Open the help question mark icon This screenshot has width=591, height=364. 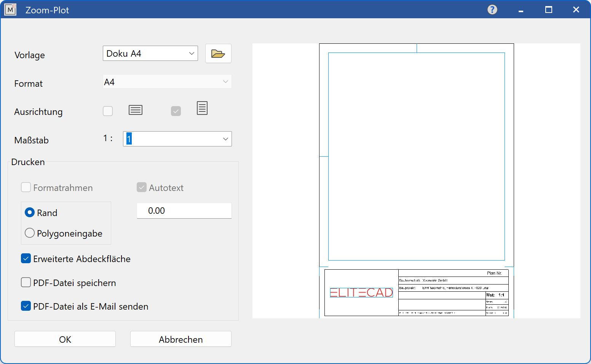click(492, 10)
